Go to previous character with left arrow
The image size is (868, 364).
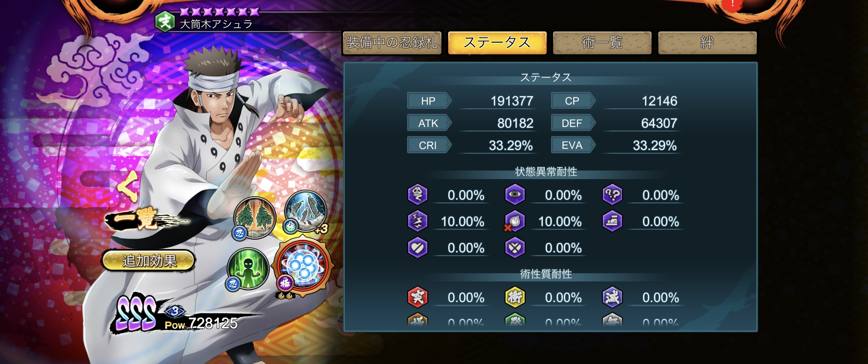(x=129, y=187)
